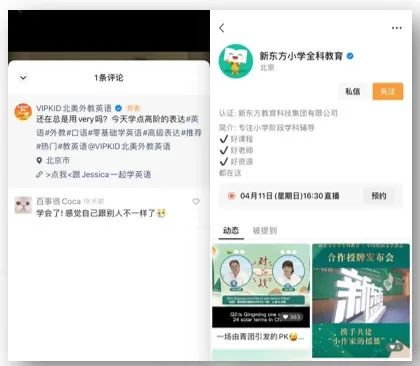Screen dimensions: 420x366
Task: Click the link icon before >点我<
Action: tap(39, 174)
